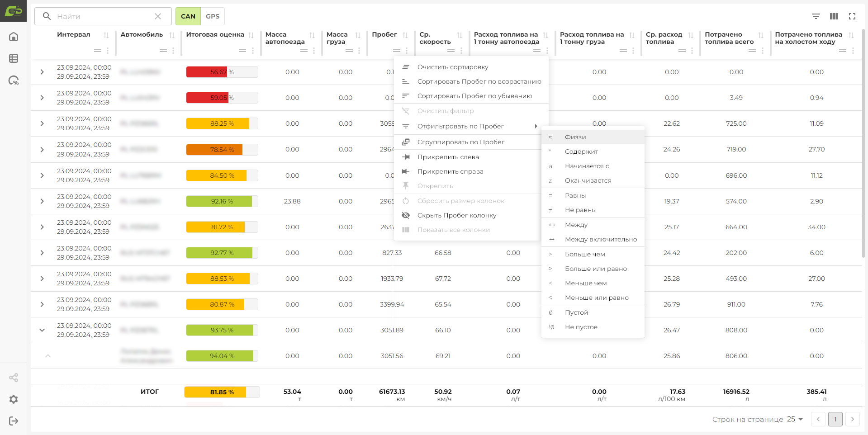The image size is (868, 435).
Task: Go to next page arrow
Action: tap(853, 419)
